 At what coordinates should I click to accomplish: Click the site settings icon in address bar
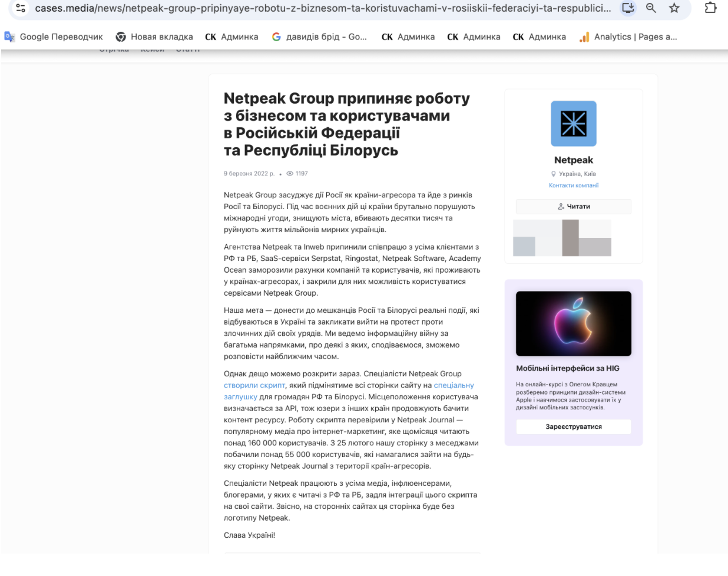(x=21, y=8)
